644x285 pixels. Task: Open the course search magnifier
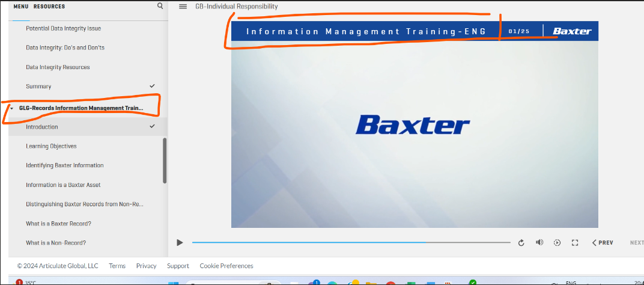pyautogui.click(x=160, y=6)
